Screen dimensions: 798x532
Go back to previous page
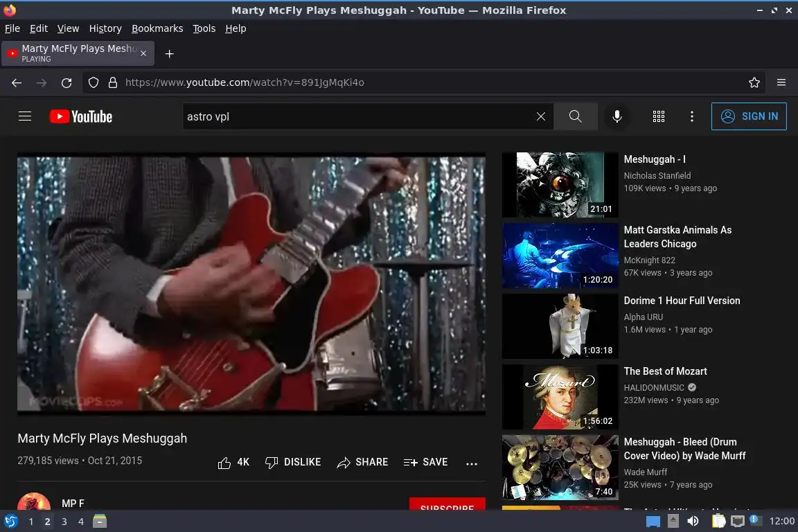tap(17, 82)
